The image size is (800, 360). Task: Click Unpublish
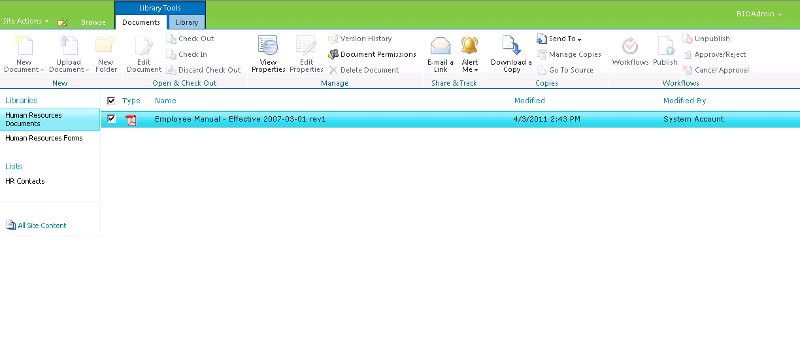(706, 39)
